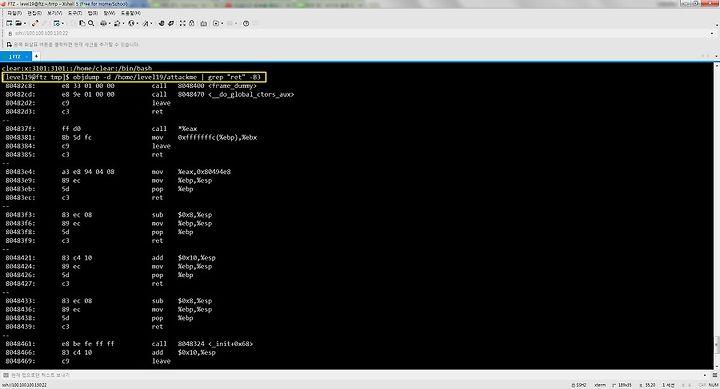720x389 pixels.
Task: Open the dropdown beside the script start icon
Action: click(x=222, y=23)
